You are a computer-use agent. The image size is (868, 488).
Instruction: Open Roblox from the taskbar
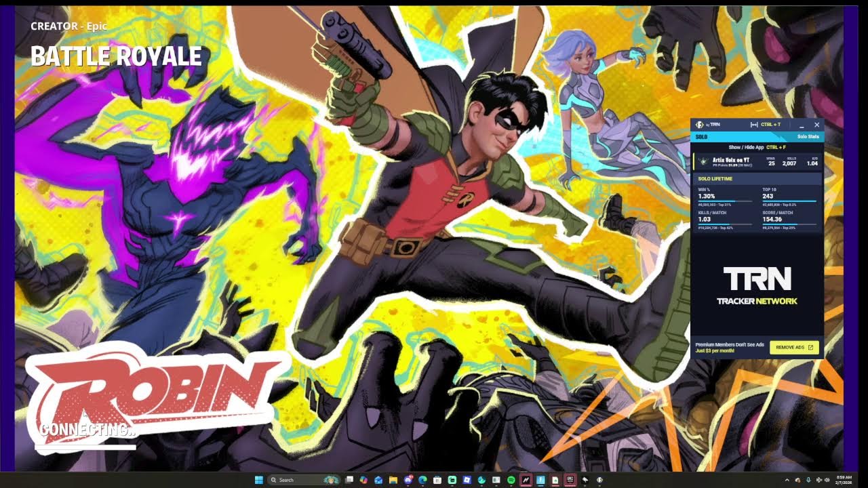click(x=467, y=480)
